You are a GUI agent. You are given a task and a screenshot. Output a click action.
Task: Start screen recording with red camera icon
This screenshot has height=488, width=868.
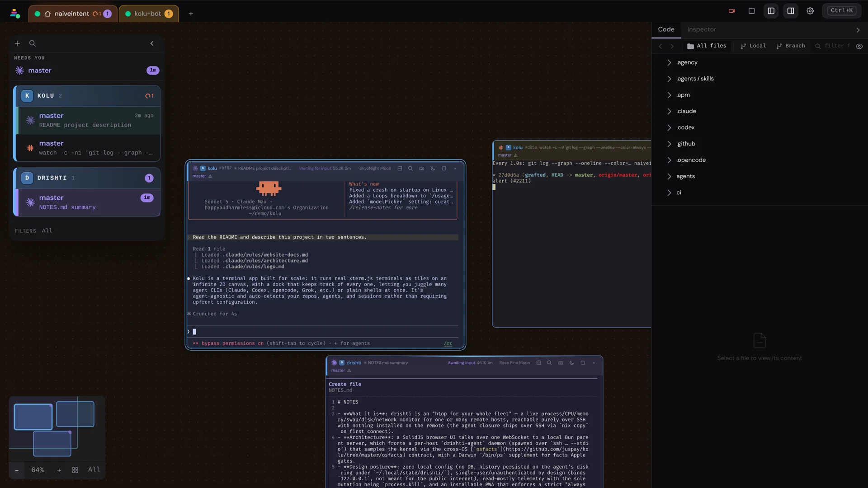coord(732,11)
